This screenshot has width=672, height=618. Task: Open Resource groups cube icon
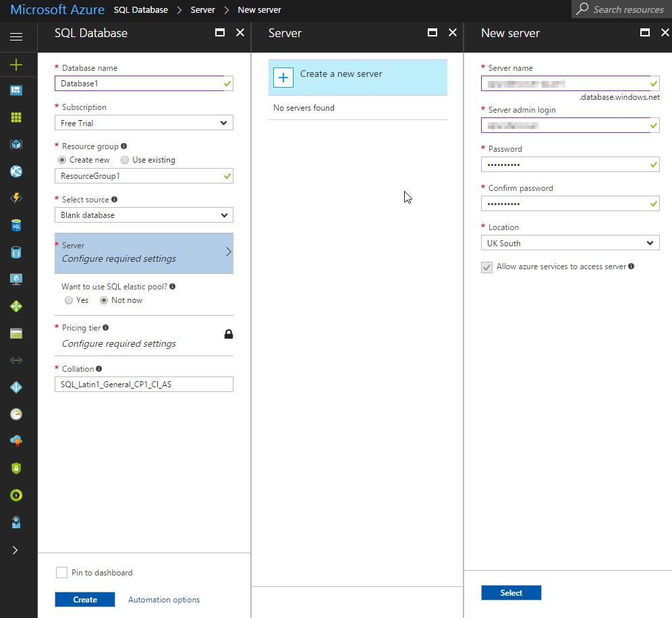16,144
